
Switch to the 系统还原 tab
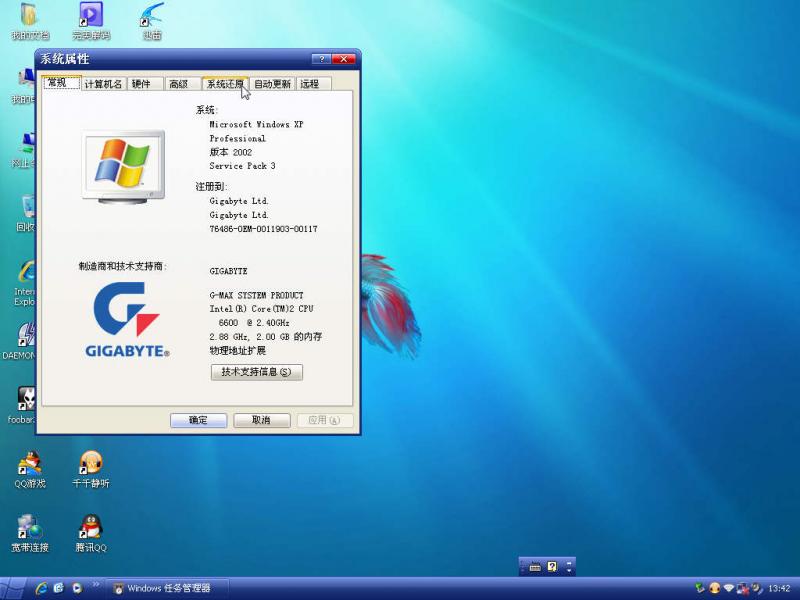[225, 84]
